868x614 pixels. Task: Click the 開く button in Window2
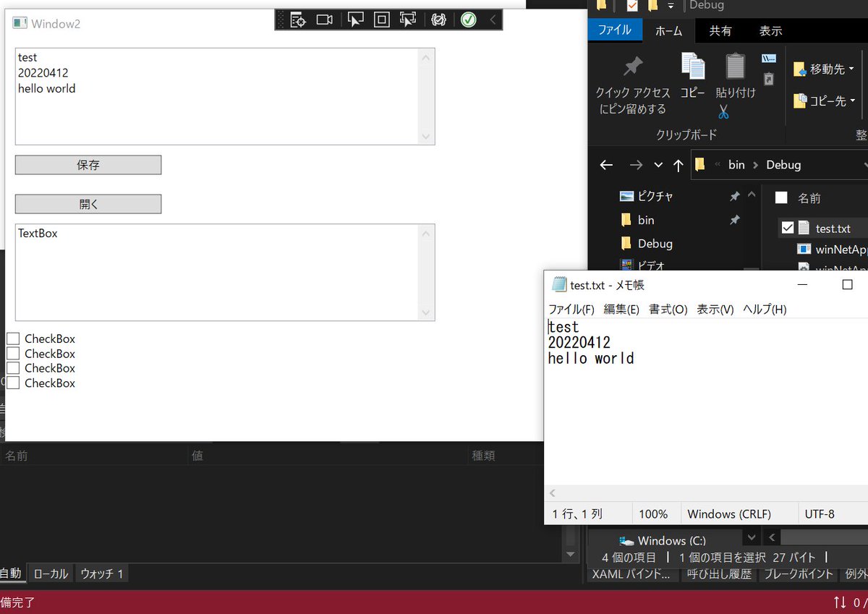tap(88, 204)
